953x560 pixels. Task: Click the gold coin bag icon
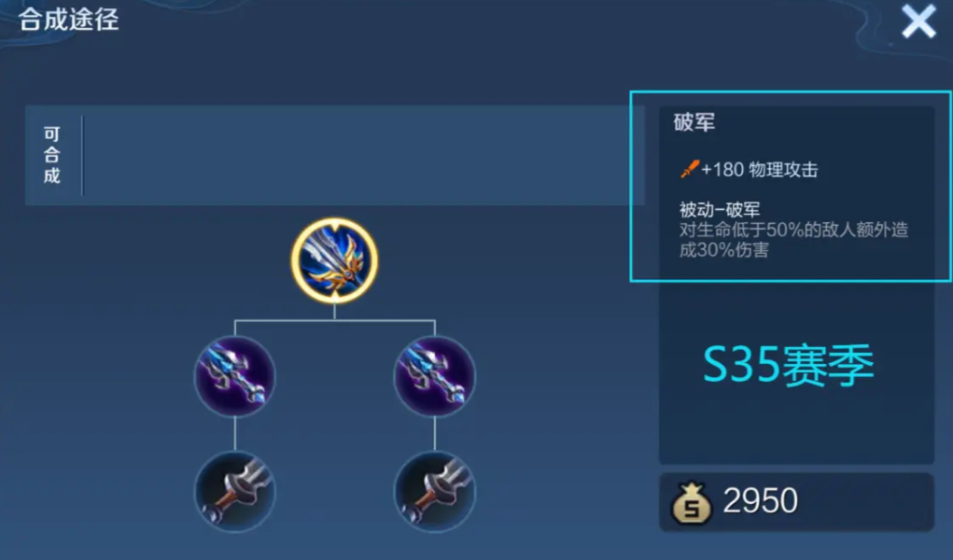pyautogui.click(x=691, y=503)
